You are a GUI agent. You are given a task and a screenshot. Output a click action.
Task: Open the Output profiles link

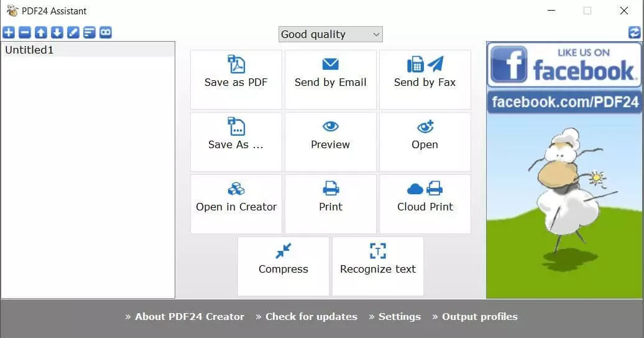(479, 317)
